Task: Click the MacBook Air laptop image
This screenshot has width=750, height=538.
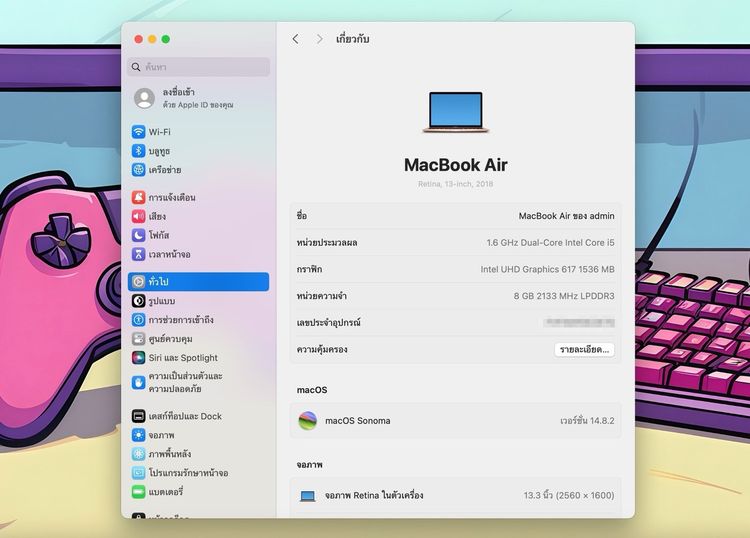Action: coord(456,112)
